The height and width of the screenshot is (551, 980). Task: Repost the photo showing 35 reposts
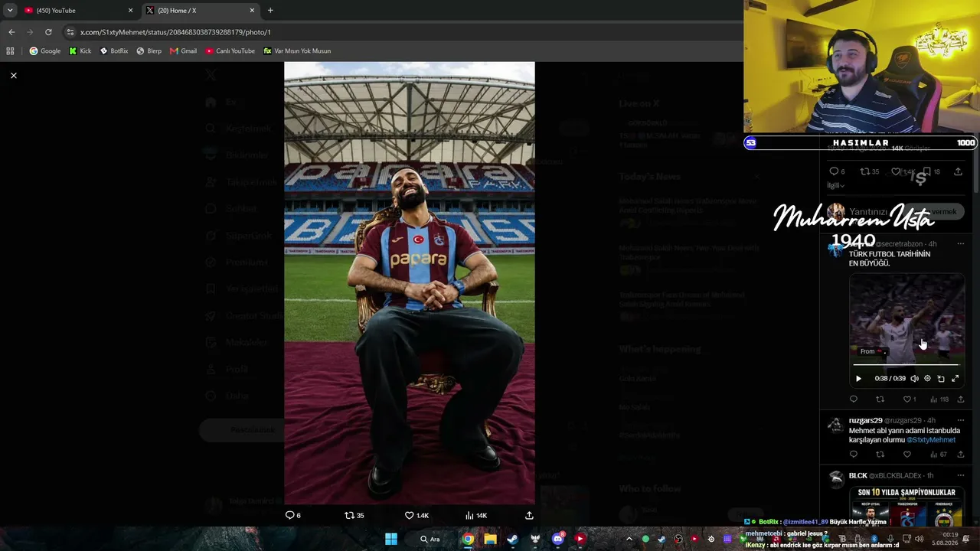(x=354, y=515)
